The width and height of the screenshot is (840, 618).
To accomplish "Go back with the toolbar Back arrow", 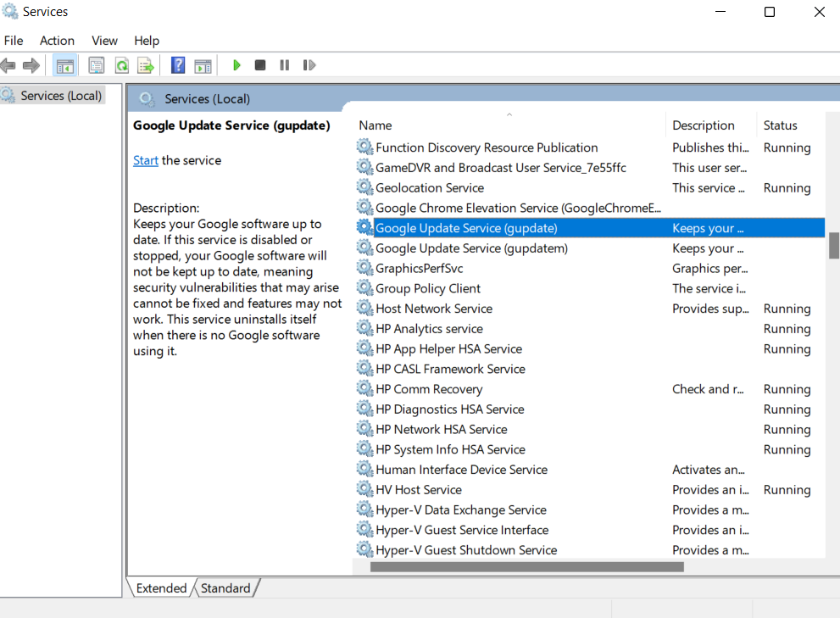I will coord(8,65).
